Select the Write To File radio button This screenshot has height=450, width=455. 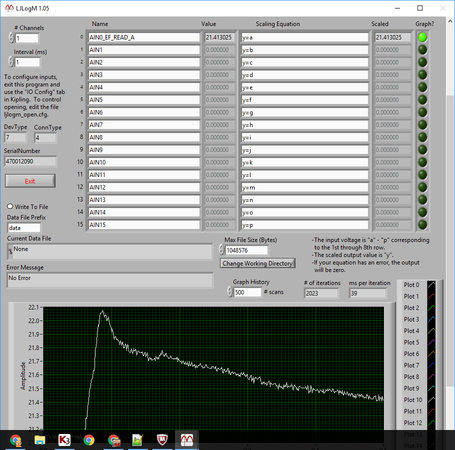(10, 206)
